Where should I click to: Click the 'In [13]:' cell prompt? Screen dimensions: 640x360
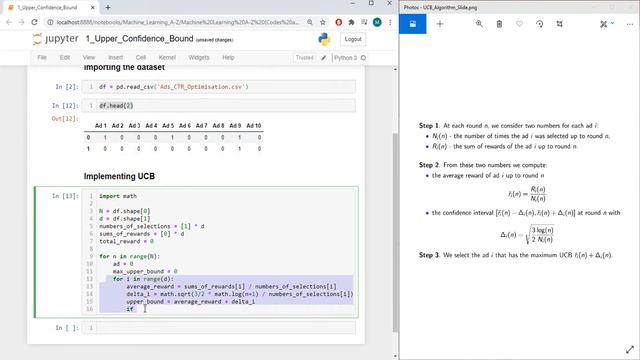point(65,196)
